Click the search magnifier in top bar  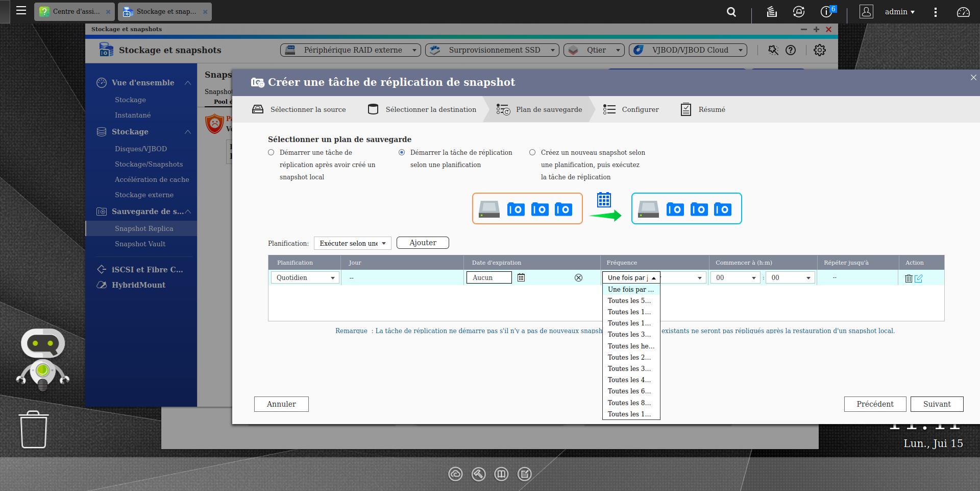pos(731,12)
